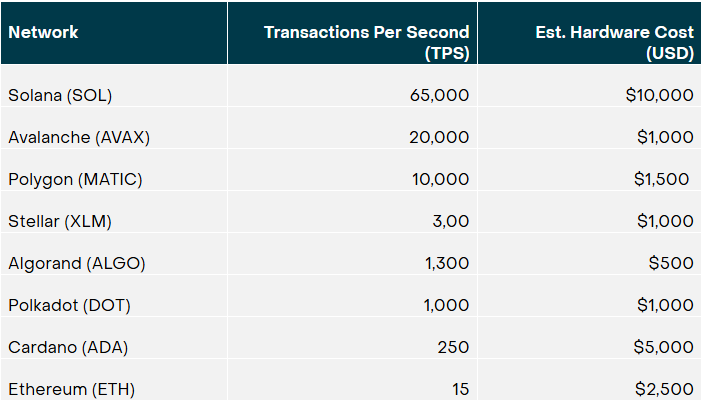Click the Stellar (XLM) cell
Viewport: 703px width, 400px height.
(x=60, y=221)
